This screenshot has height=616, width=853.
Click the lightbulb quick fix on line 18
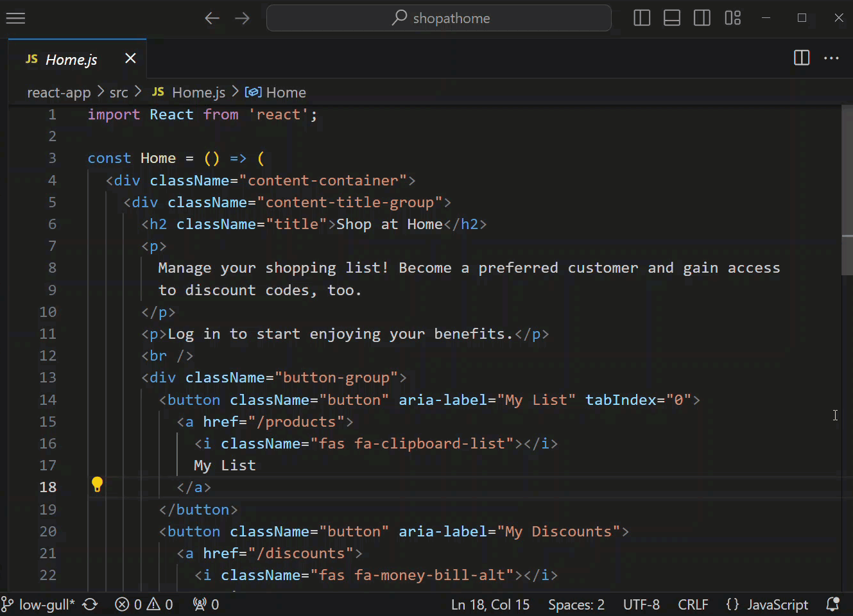[x=97, y=484]
